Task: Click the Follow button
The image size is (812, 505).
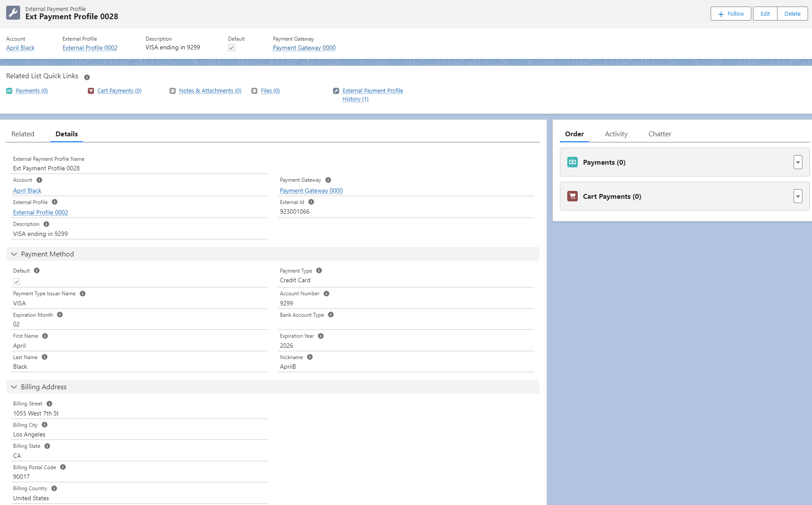Action: 731,14
